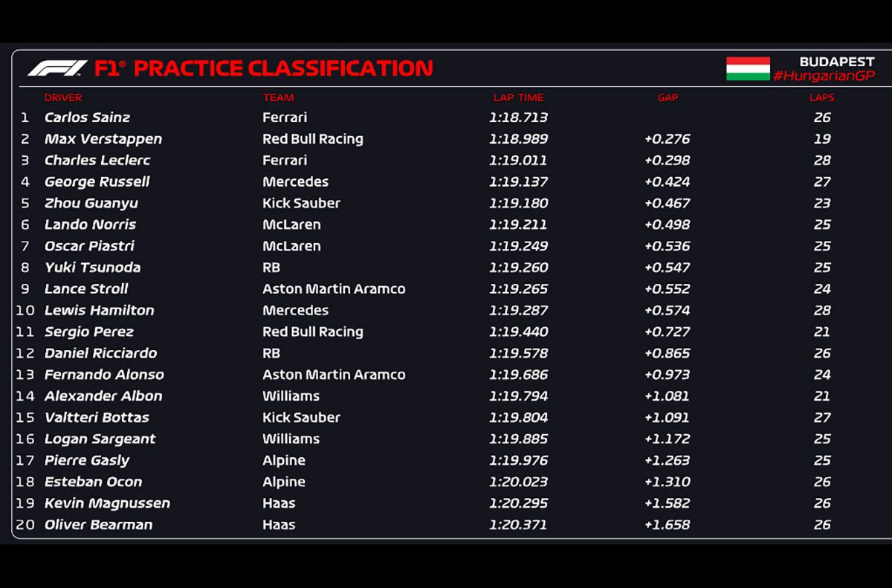Click the GAP column header
The width and height of the screenshot is (892, 588).
click(x=668, y=97)
